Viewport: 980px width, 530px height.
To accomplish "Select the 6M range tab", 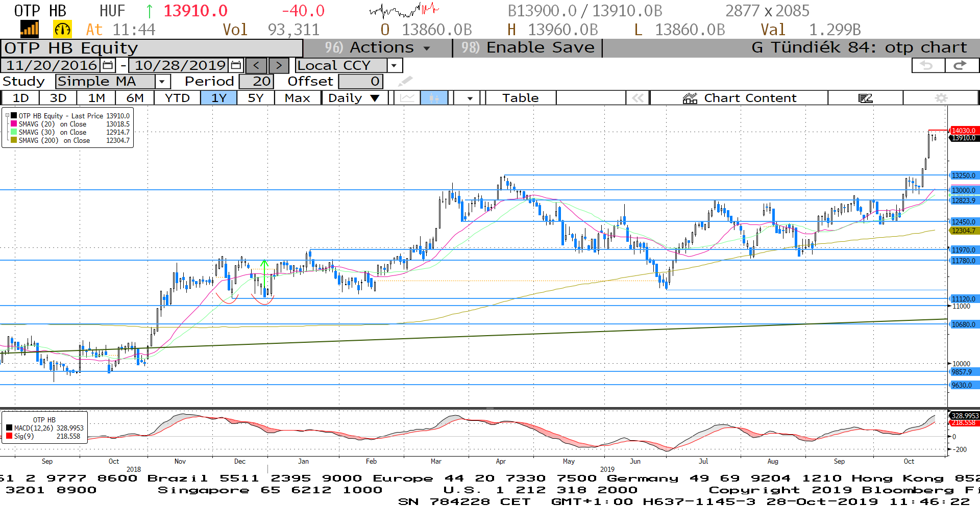I will pyautogui.click(x=135, y=98).
